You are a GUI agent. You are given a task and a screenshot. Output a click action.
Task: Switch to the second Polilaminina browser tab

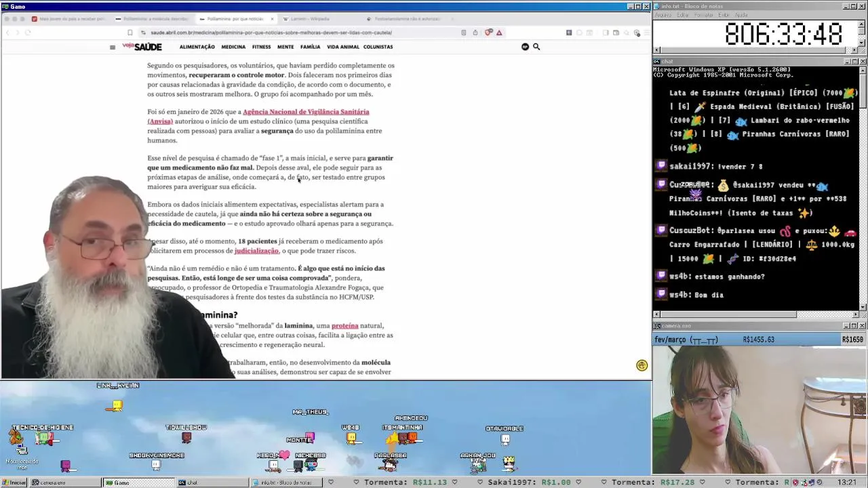153,19
